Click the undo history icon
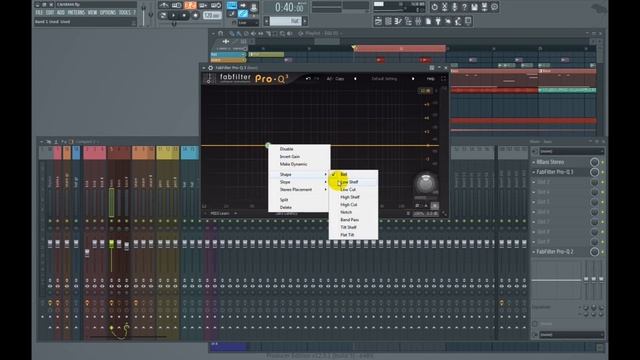The width and height of the screenshot is (640, 360). tap(435, 7)
